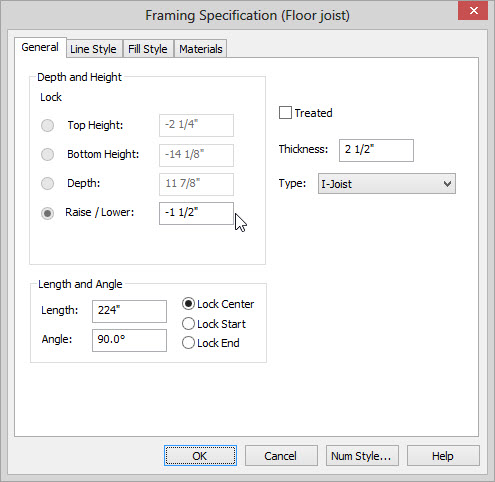Screen dimensions: 495x482
Task: Open the Num Style... settings
Action: pyautogui.click(x=362, y=455)
